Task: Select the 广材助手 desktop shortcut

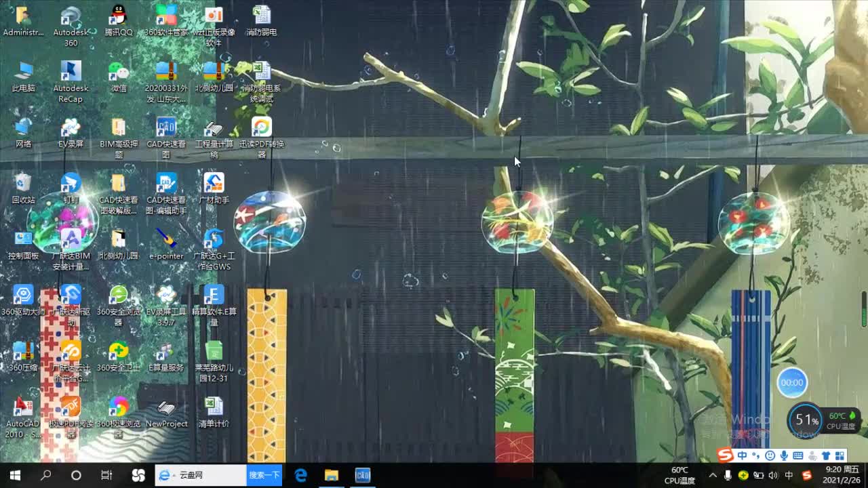Action: pyautogui.click(x=214, y=188)
